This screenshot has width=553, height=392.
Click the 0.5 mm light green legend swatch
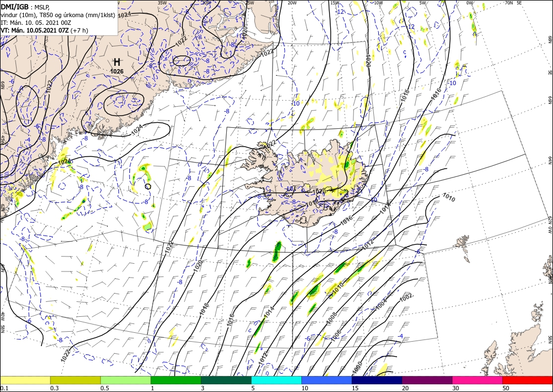(126, 380)
